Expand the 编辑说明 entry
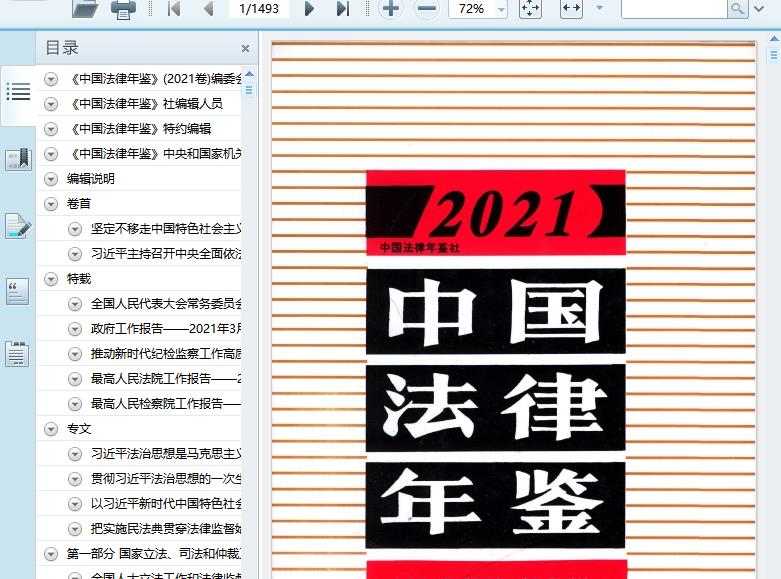The height and width of the screenshot is (579, 781). 51,179
